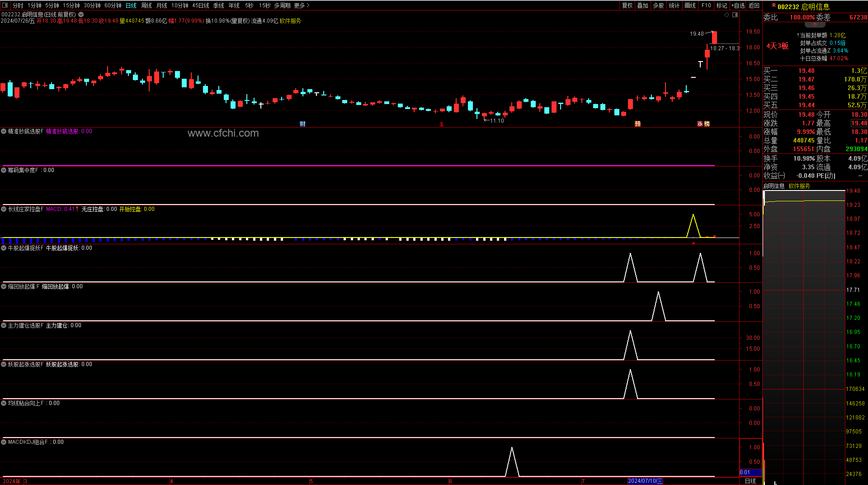Select the 周线 weekly chart tab
Screen dimensions: 868x485
pyautogui.click(x=146, y=5)
